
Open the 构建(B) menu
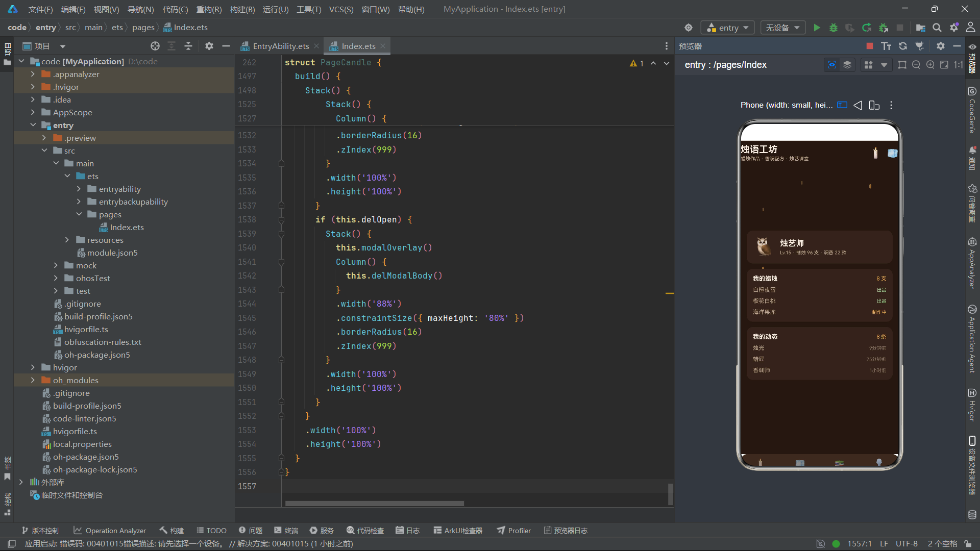[242, 9]
